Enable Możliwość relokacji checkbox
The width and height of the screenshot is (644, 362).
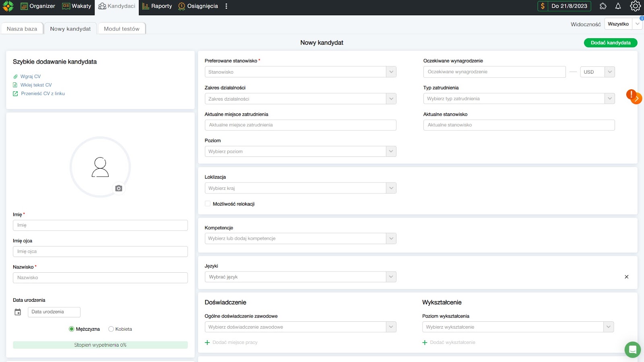click(208, 204)
